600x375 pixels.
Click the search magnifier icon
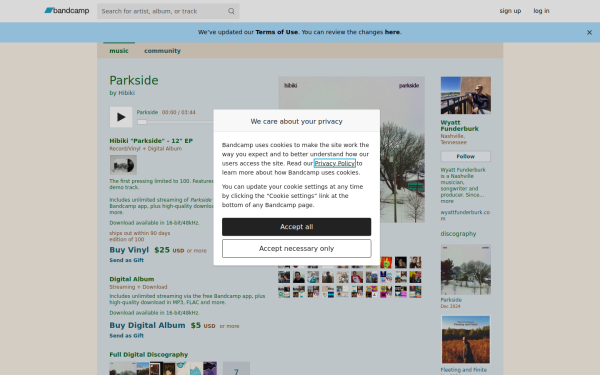point(231,11)
